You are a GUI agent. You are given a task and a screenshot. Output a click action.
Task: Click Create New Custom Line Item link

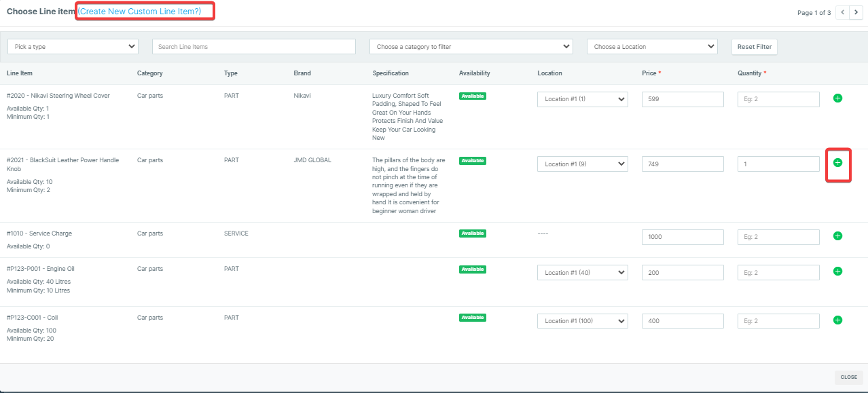coord(140,12)
